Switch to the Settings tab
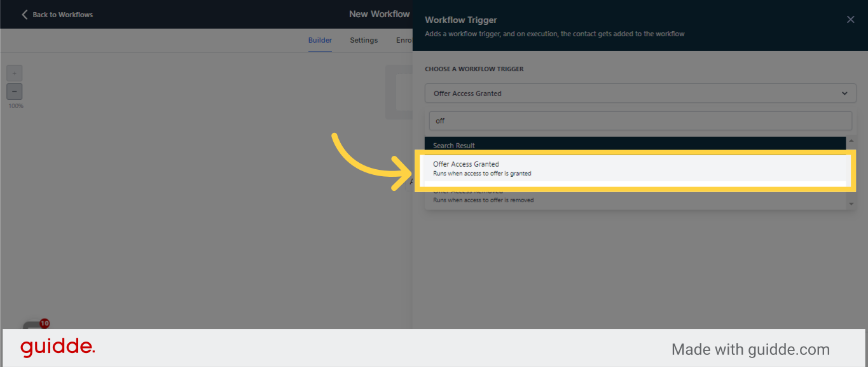 click(364, 40)
